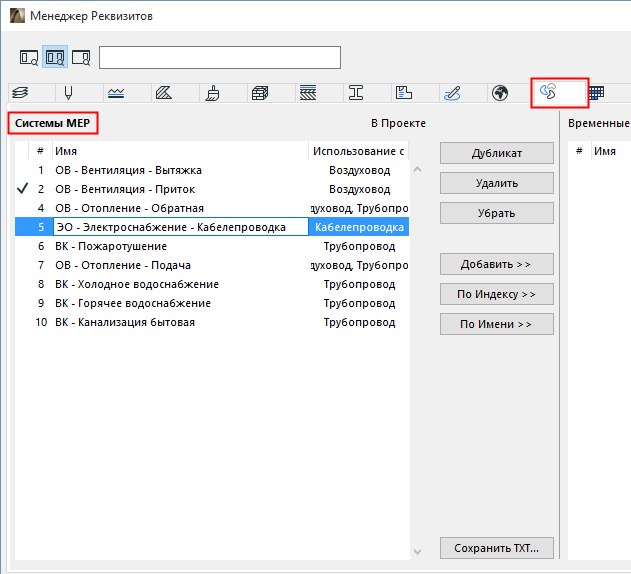This screenshot has width=631, height=574.
Task: Set search to right list only
Action: coord(81,57)
